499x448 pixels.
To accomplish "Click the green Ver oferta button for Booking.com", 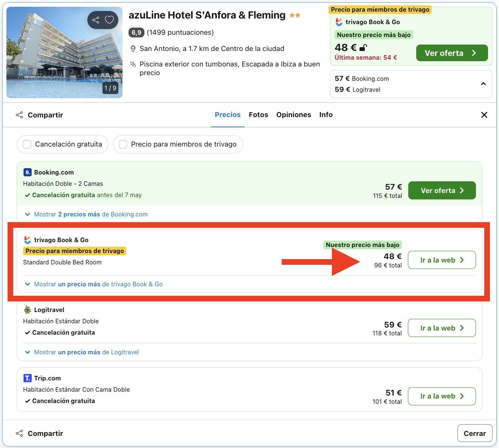I will [442, 190].
